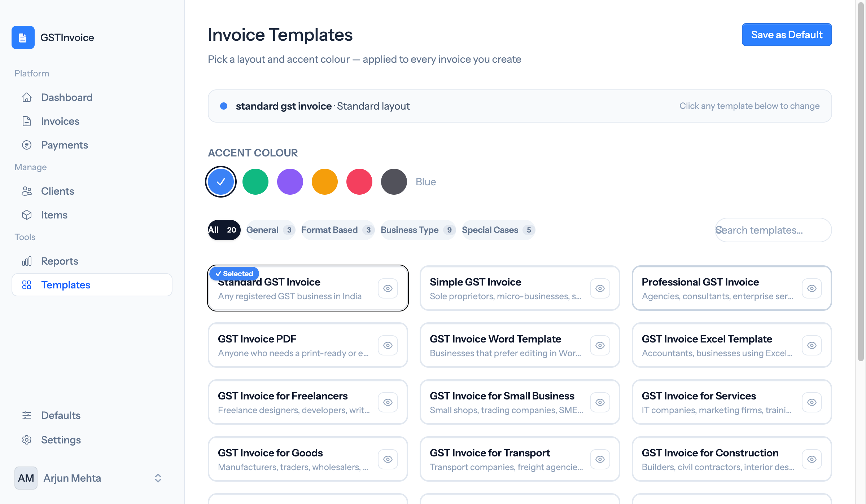The height and width of the screenshot is (504, 866).
Task: Click the Reports bar chart icon
Action: pos(27,261)
